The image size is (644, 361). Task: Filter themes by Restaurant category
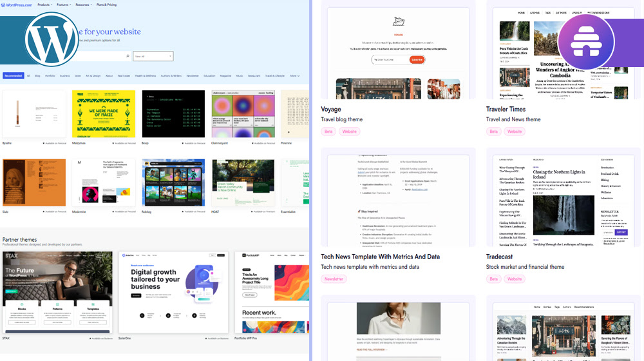coord(254,75)
